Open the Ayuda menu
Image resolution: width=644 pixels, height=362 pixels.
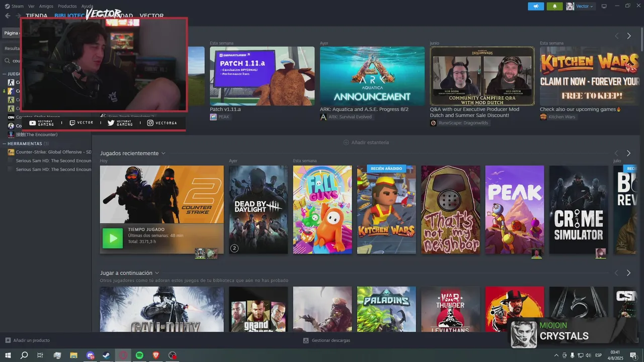tap(87, 6)
